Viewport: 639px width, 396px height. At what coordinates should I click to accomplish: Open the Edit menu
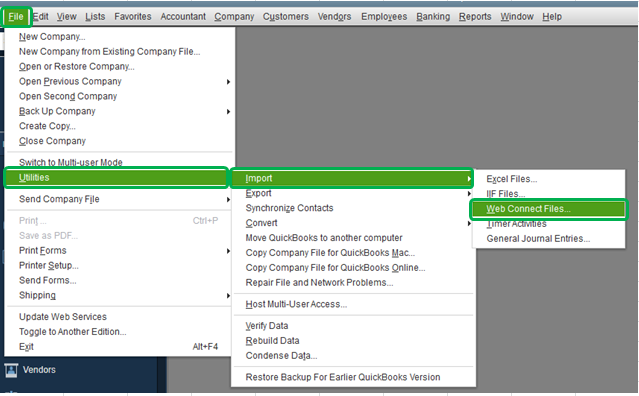(40, 17)
